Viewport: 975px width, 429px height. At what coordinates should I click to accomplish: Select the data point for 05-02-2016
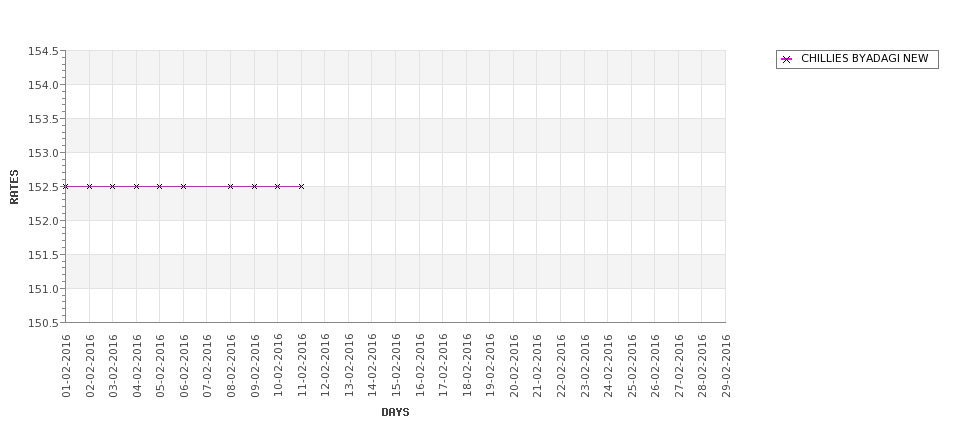click(x=160, y=187)
